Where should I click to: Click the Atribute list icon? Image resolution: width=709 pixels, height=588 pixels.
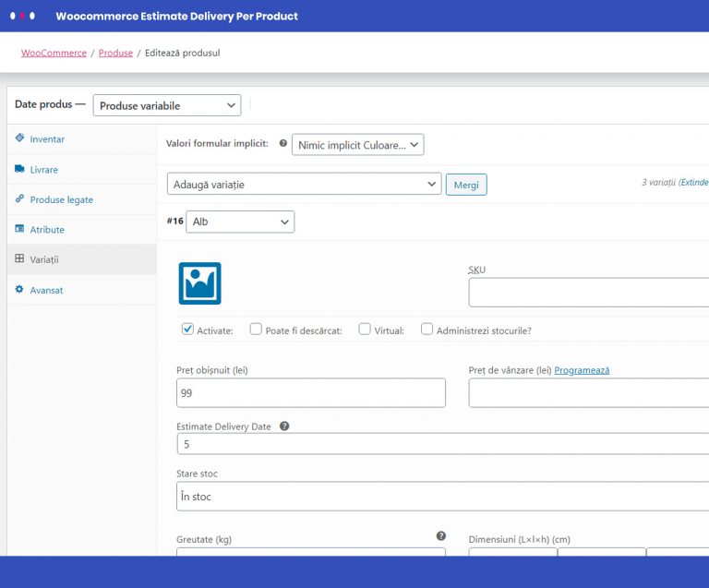click(19, 229)
